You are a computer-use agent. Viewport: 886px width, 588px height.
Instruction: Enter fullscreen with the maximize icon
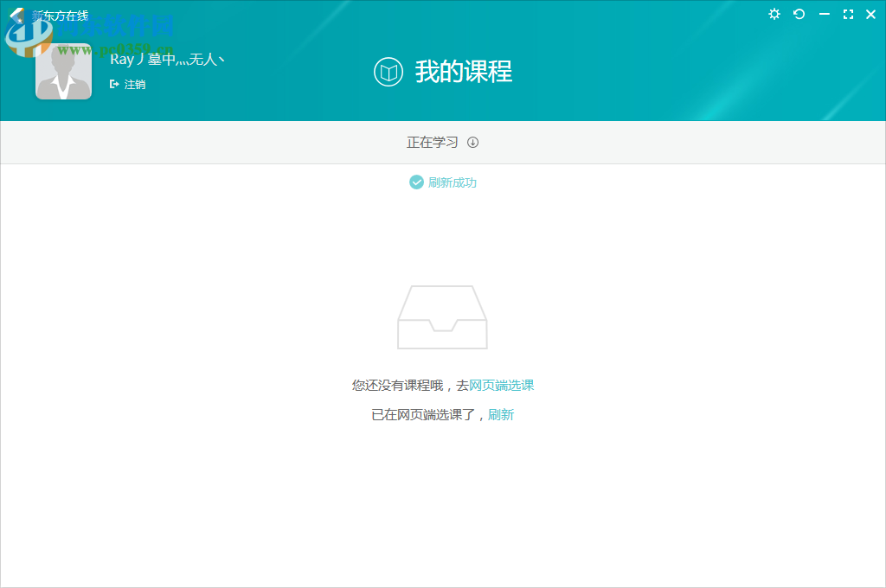click(848, 15)
